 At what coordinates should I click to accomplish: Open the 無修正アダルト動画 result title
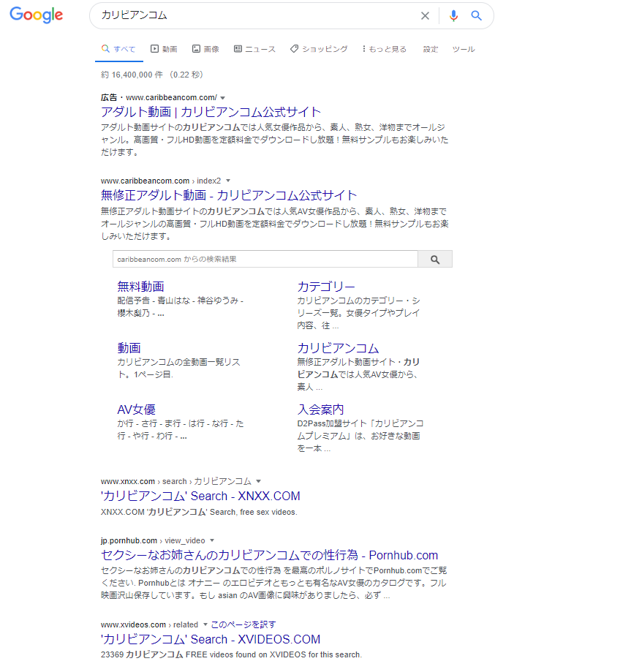[228, 195]
